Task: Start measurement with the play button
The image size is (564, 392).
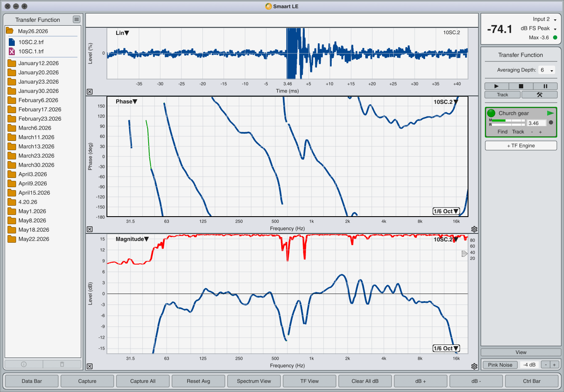Action: tap(497, 86)
